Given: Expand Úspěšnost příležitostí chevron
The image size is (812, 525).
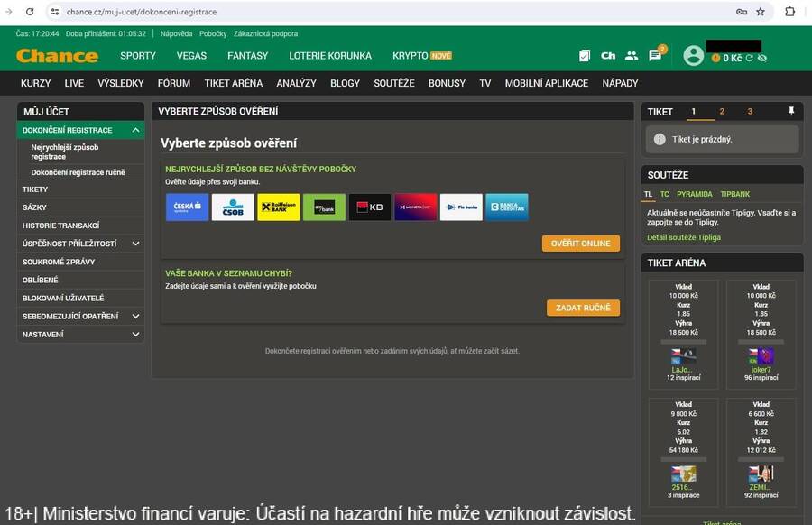Looking at the screenshot, I should (x=135, y=244).
